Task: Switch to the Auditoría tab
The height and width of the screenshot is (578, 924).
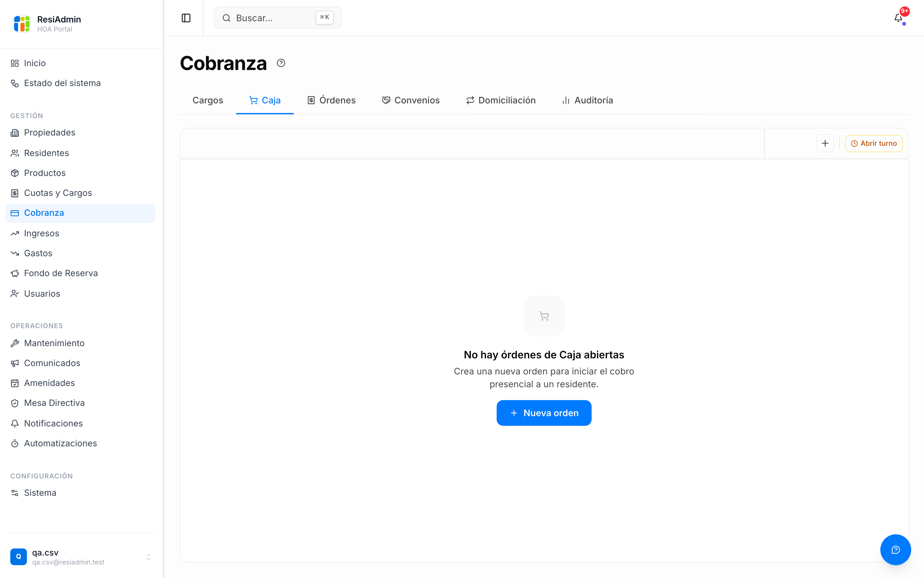Action: [x=588, y=100]
